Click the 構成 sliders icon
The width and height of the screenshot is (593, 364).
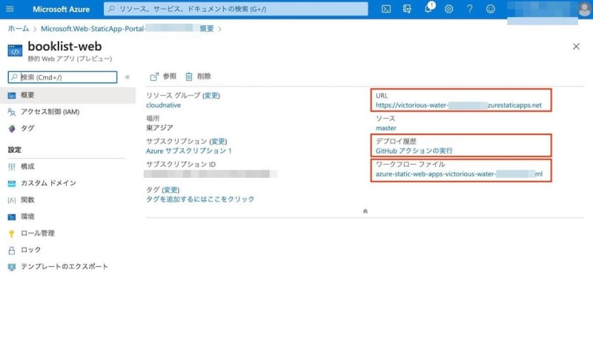point(12,167)
